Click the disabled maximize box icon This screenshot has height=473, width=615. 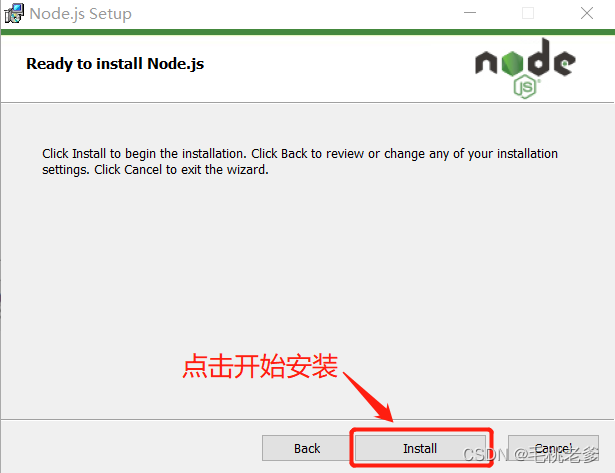(x=528, y=13)
